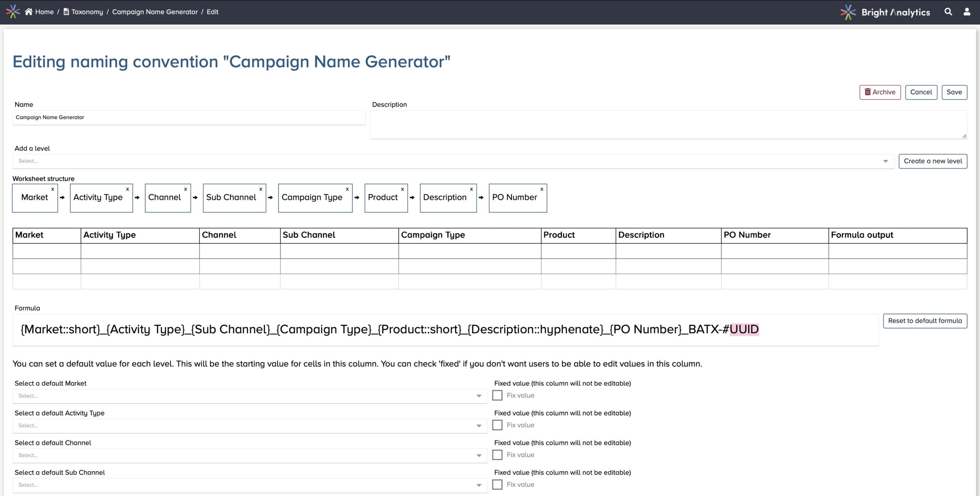980x496 pixels.
Task: Click the Archive trash button
Action: [880, 92]
